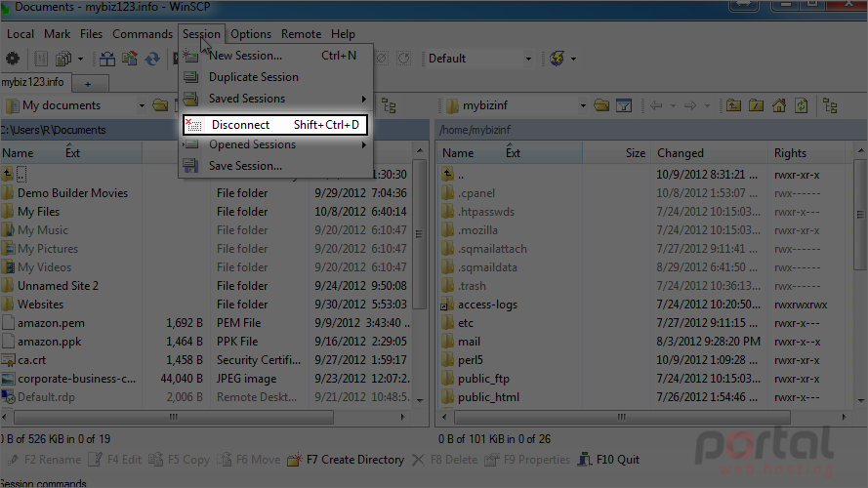Click the F7 Create Directory icon
This screenshot has width=868, height=488.
click(295, 460)
